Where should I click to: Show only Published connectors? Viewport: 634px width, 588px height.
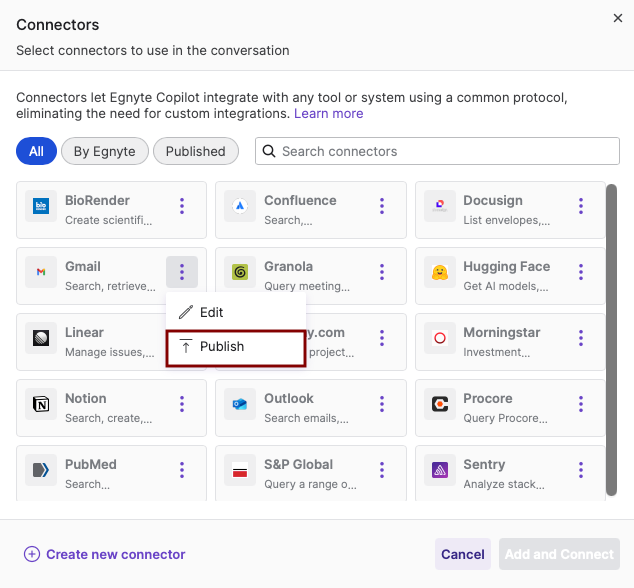(x=196, y=151)
